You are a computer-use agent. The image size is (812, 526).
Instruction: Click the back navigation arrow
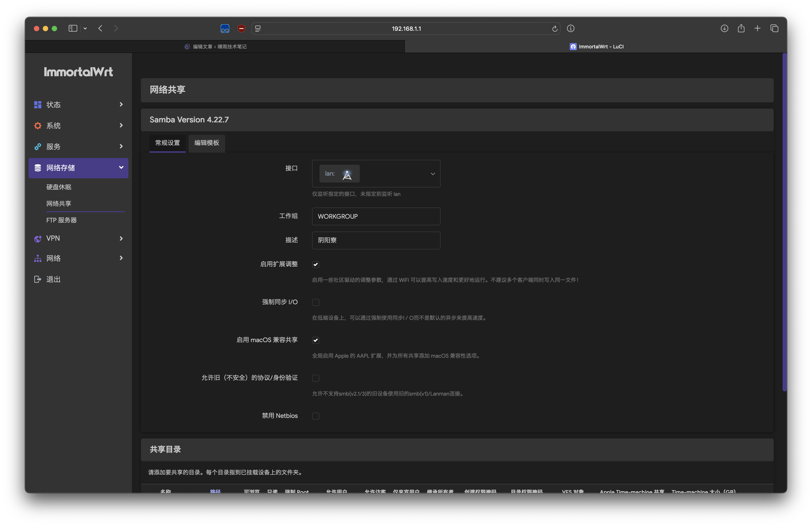pos(100,28)
